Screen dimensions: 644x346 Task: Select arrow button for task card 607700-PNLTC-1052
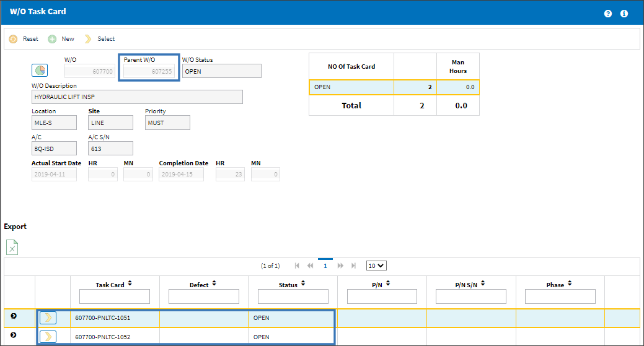click(48, 337)
